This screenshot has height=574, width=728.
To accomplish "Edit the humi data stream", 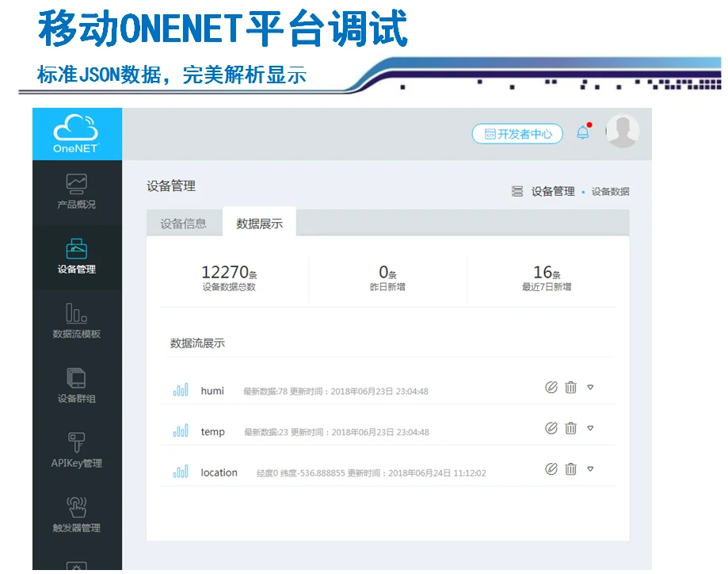I will coord(551,387).
